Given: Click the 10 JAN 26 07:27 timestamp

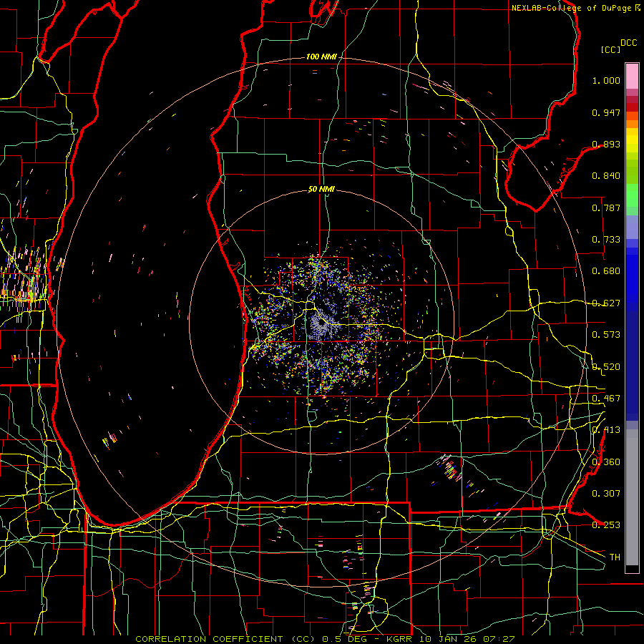Looking at the screenshot, I should 467,639.
